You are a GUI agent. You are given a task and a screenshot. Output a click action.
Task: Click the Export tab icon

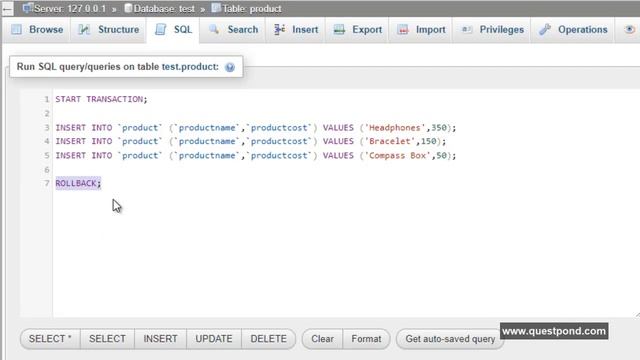click(339, 29)
